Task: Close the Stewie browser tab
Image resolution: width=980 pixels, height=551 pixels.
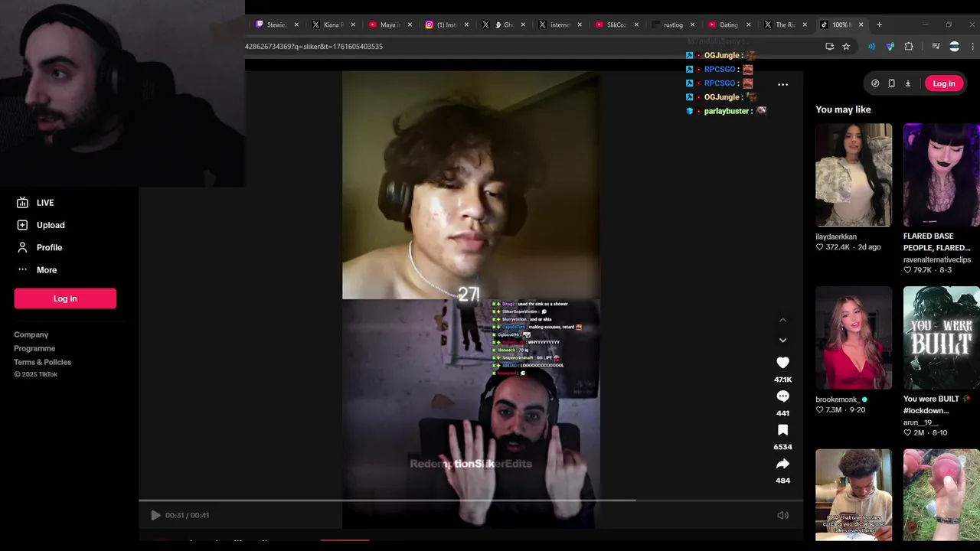Action: pos(296,24)
